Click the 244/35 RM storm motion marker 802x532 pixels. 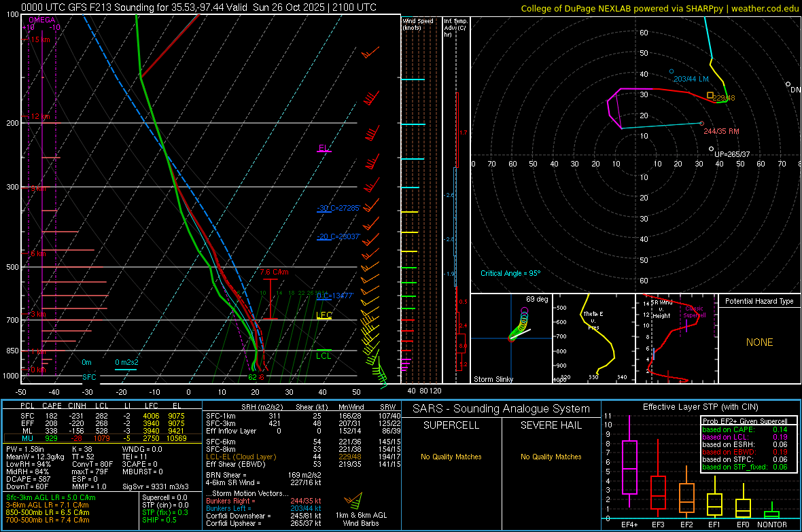(702, 124)
